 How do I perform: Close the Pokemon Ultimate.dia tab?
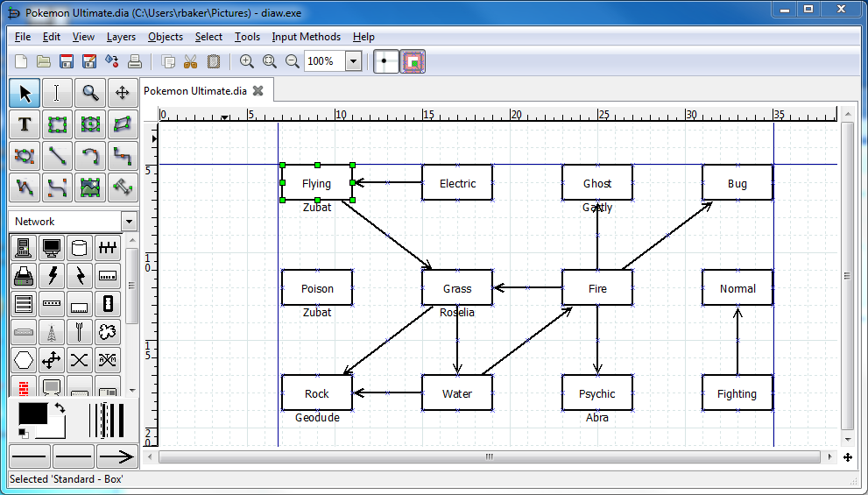[x=258, y=91]
